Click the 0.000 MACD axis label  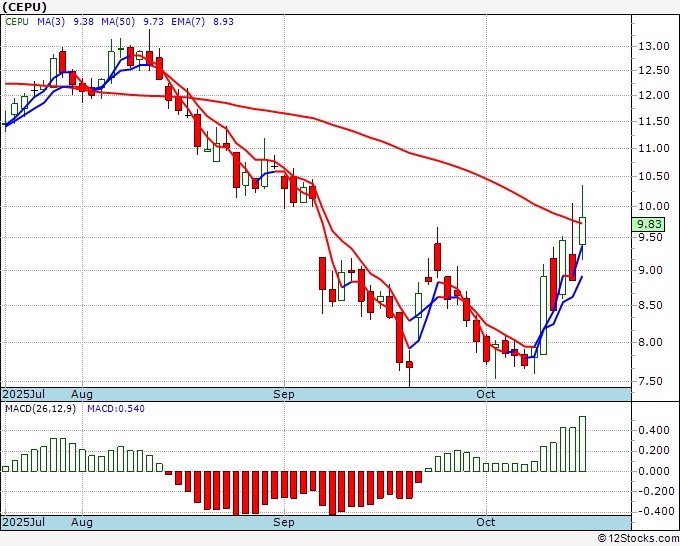click(x=654, y=471)
